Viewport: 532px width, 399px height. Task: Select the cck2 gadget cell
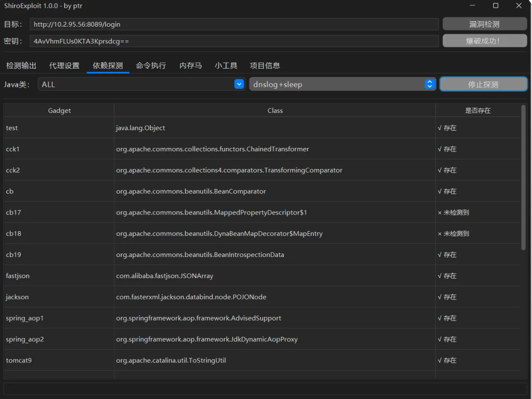click(60, 170)
